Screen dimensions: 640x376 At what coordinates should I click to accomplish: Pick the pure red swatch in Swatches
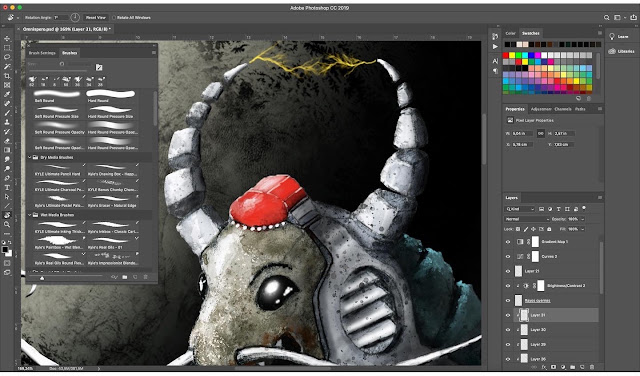coord(506,55)
